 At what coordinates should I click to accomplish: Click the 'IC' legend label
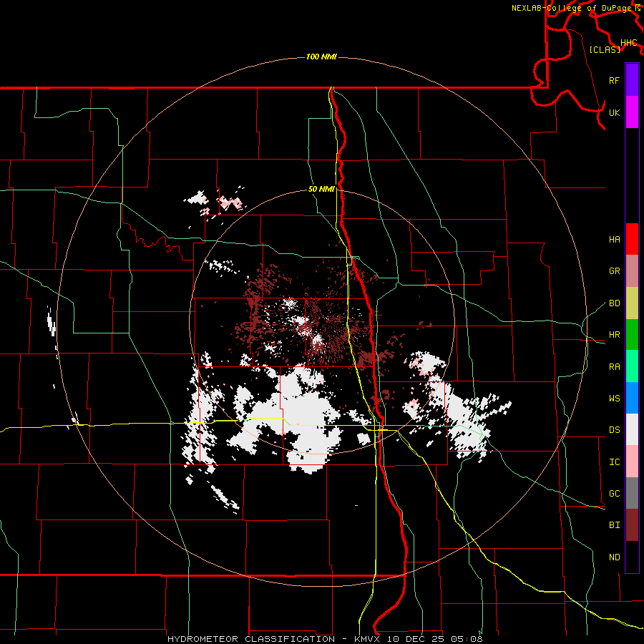pyautogui.click(x=614, y=462)
